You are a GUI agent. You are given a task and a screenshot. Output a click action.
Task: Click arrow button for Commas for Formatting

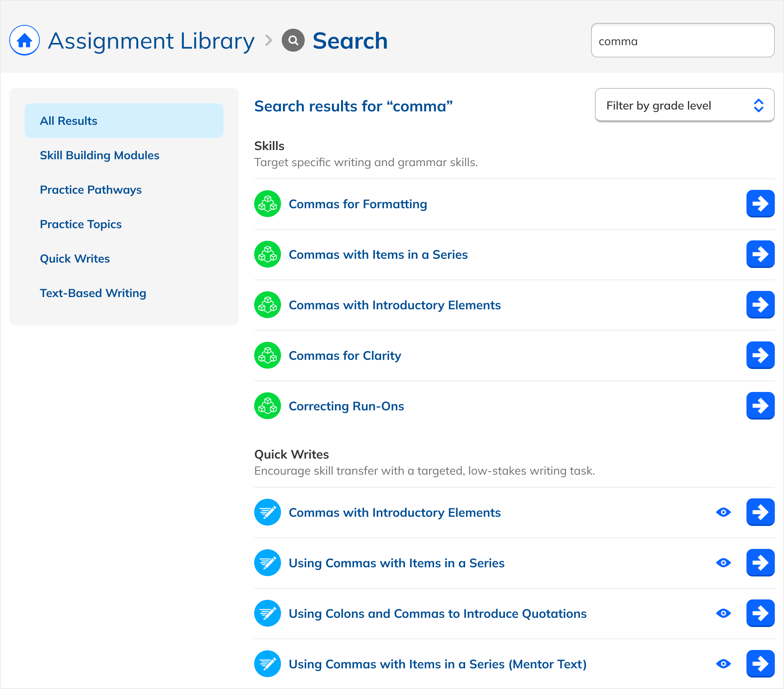[760, 204]
